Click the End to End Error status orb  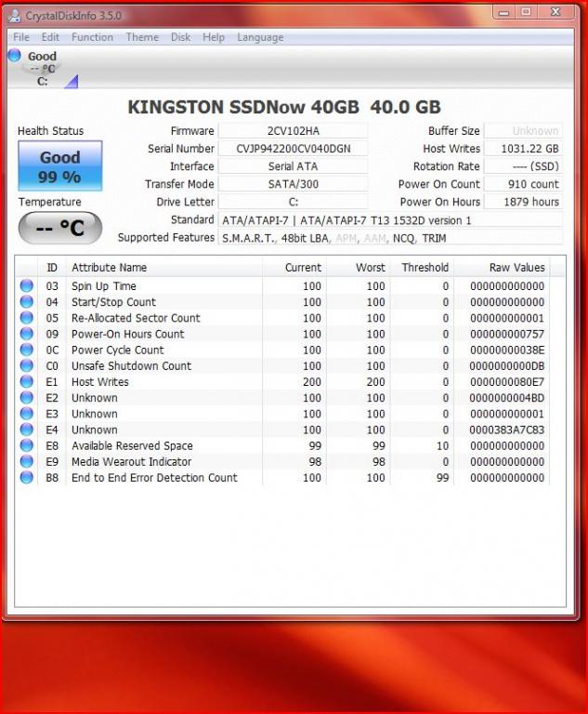[x=27, y=477]
